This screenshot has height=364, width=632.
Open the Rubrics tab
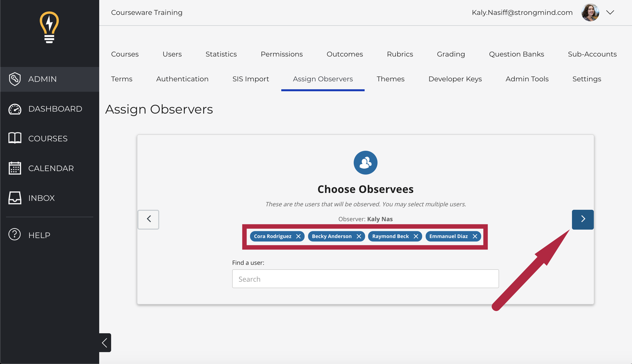[x=400, y=54]
